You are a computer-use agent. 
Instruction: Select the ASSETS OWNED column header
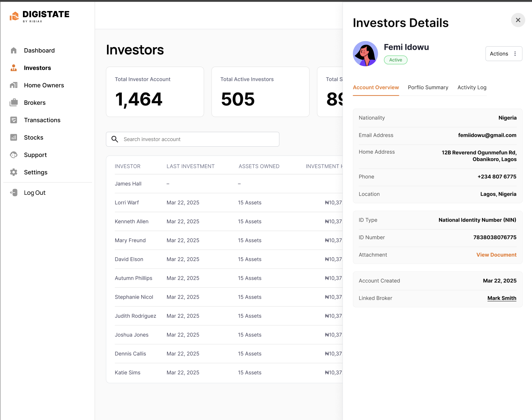click(x=259, y=166)
